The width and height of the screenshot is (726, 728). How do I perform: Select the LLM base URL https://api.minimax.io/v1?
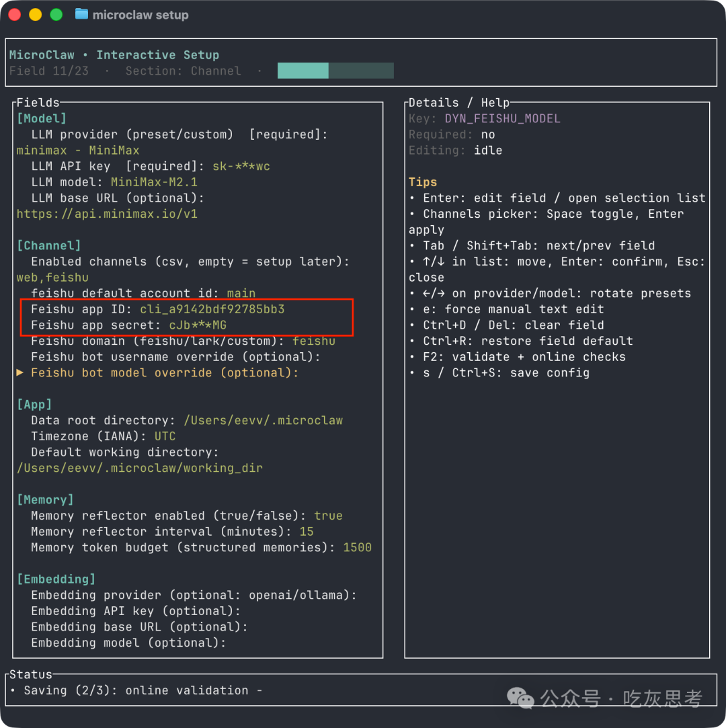pyautogui.click(x=108, y=214)
